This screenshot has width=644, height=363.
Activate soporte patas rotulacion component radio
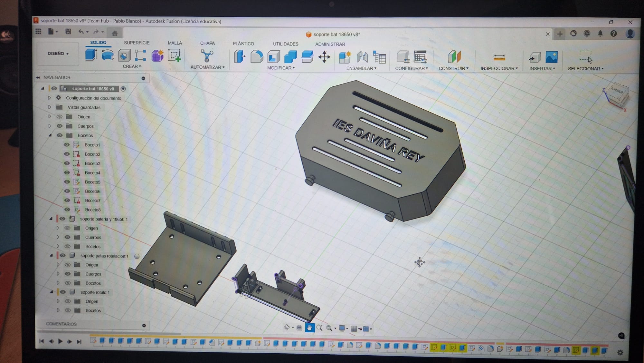(137, 256)
